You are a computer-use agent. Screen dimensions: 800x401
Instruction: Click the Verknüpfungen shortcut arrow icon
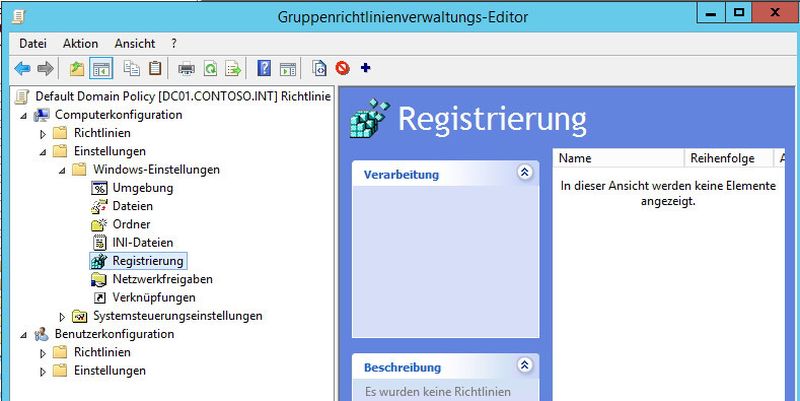[x=99, y=298]
